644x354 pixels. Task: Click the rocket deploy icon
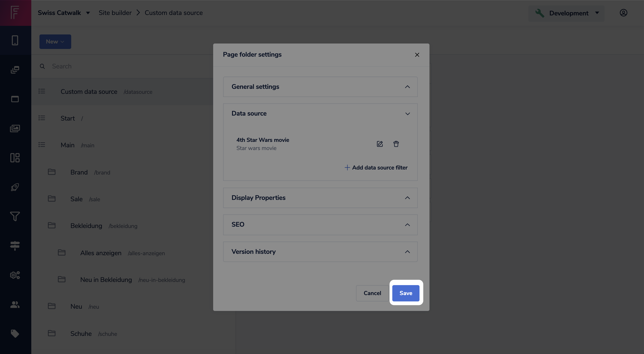click(x=15, y=187)
